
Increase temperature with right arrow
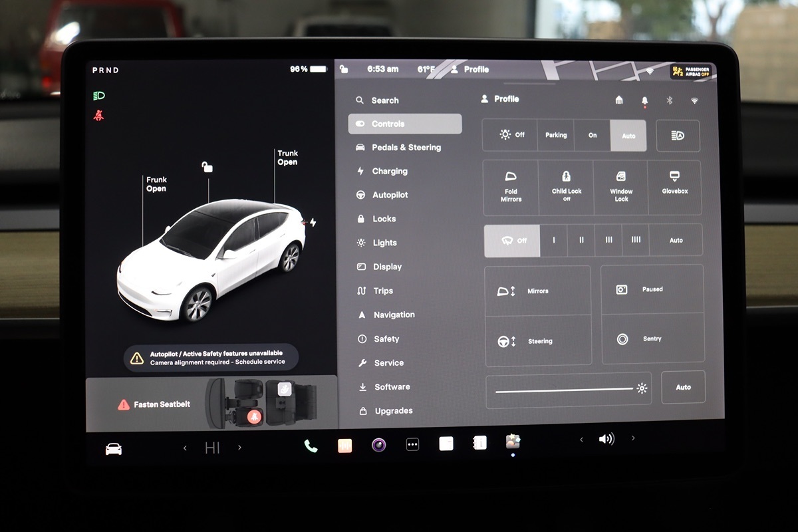pyautogui.click(x=239, y=448)
